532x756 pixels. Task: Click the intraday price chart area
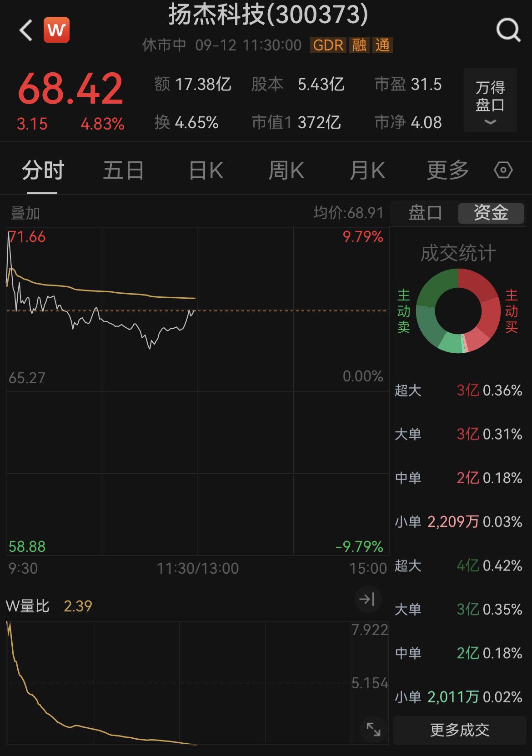197,391
